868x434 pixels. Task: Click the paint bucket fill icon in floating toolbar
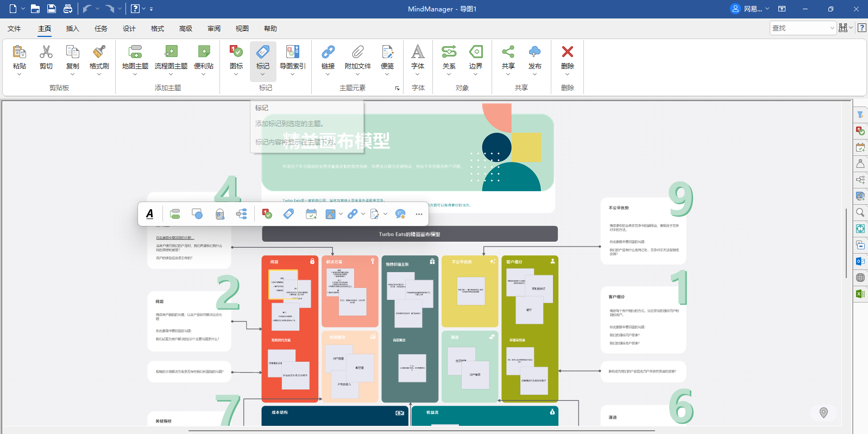(x=219, y=214)
